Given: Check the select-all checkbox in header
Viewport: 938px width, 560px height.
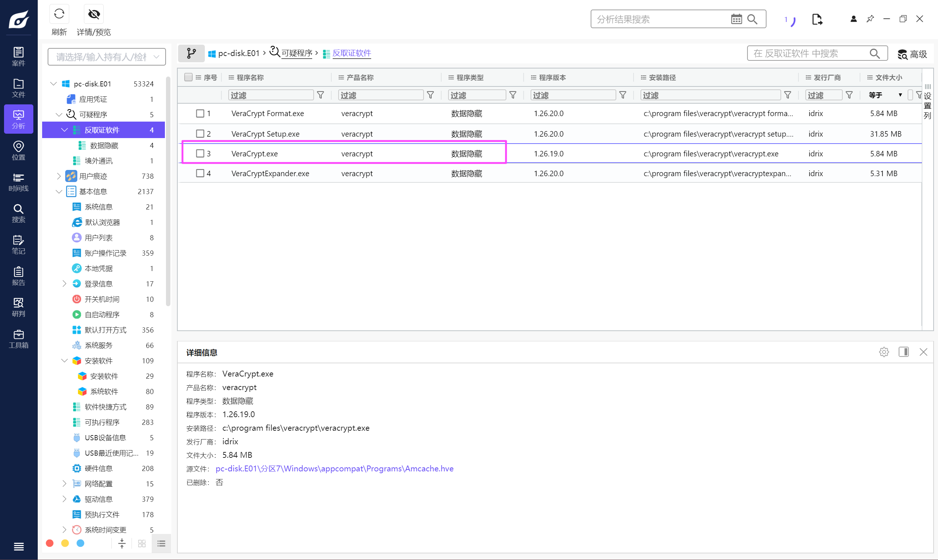Looking at the screenshot, I should pyautogui.click(x=188, y=77).
